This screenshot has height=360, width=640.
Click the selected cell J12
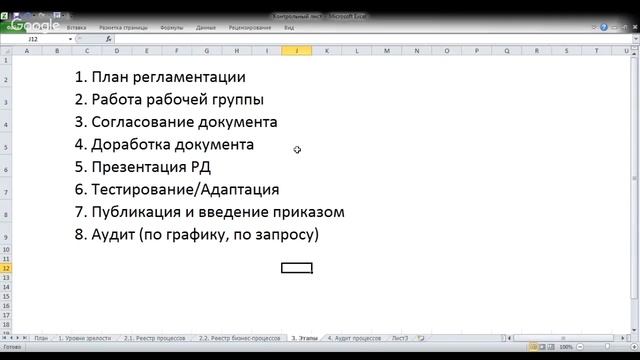[297, 268]
